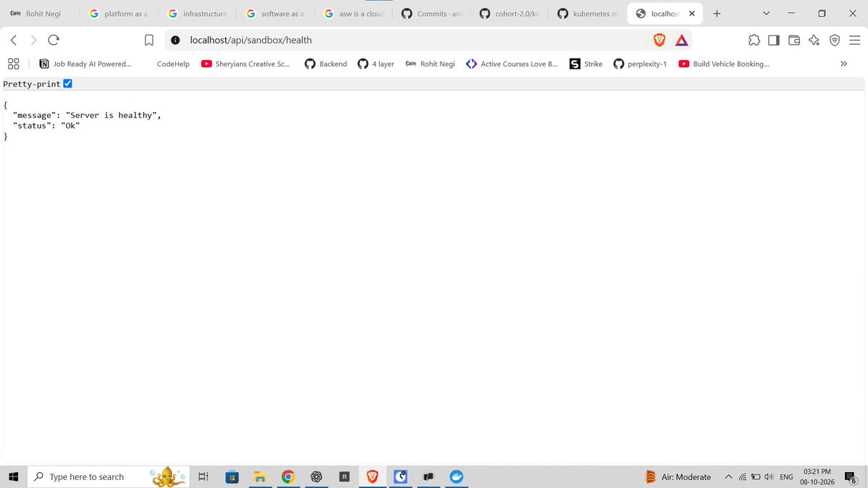Image resolution: width=868 pixels, height=488 pixels.
Task: Open Task View in the taskbar
Action: (203, 476)
